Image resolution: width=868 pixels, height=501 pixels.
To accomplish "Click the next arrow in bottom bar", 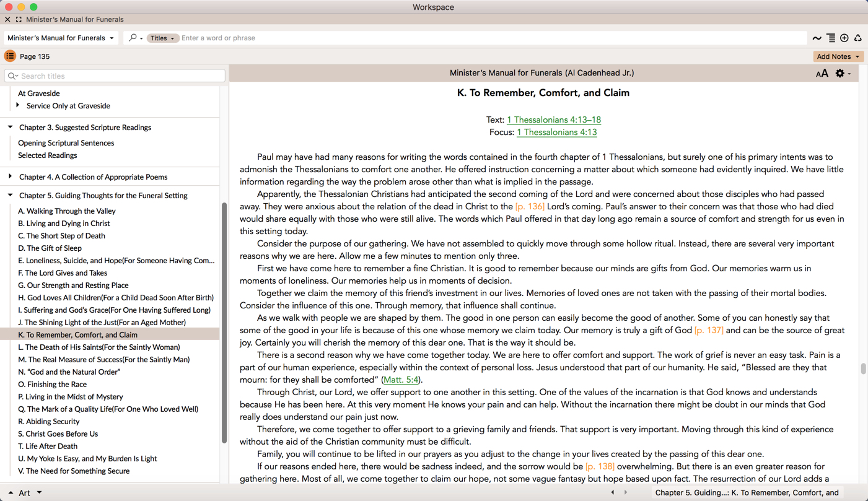I will click(626, 492).
